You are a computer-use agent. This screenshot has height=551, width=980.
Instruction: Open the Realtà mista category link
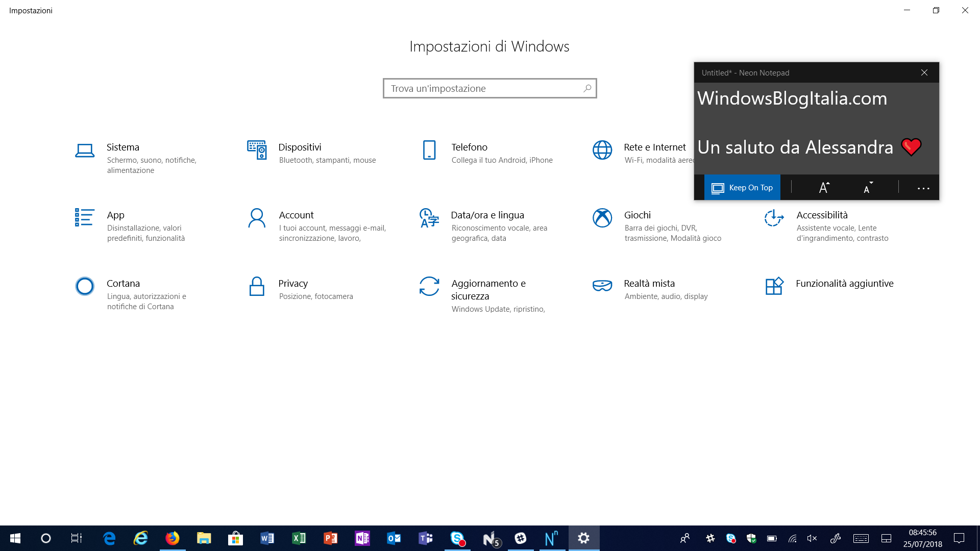[x=649, y=283]
